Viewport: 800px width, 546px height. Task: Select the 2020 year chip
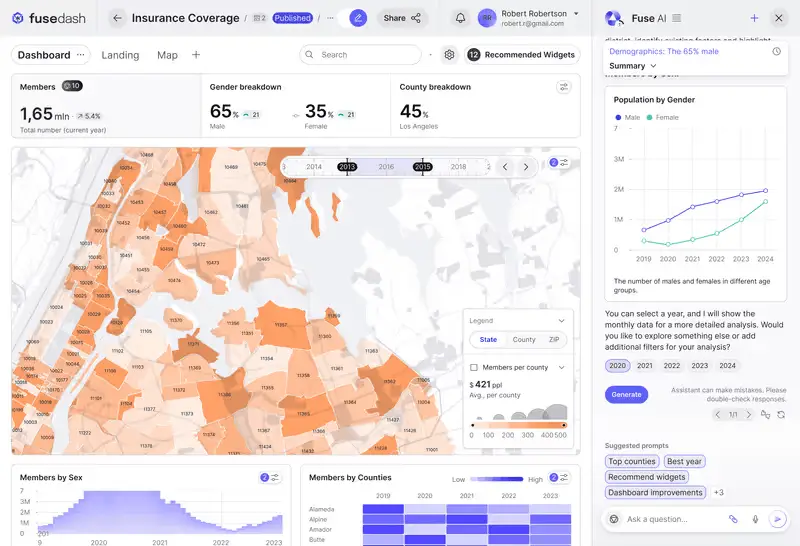pos(617,365)
